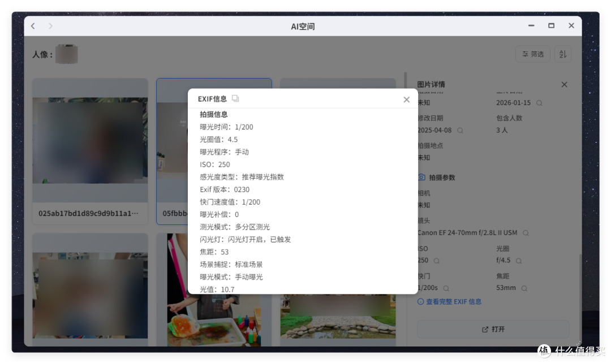Click 闪光灯: 闪光灯开启，已触发 line
The width and height of the screenshot is (611, 364).
coord(245,240)
